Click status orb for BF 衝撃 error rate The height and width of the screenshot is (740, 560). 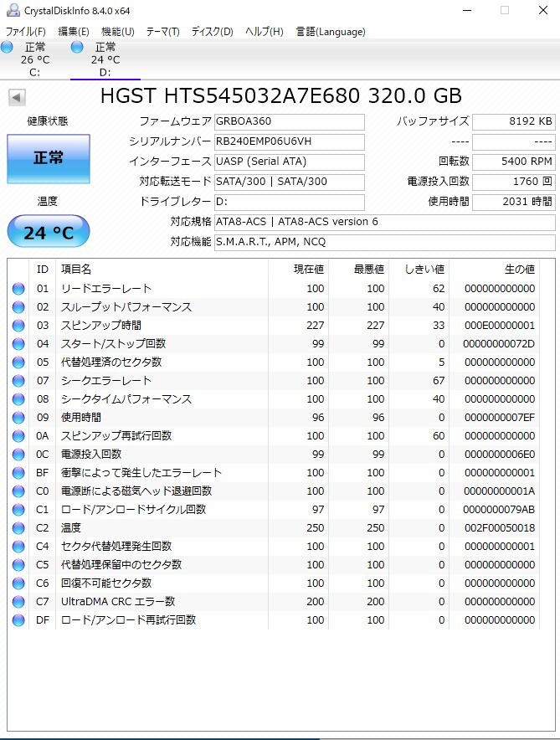coord(18,473)
